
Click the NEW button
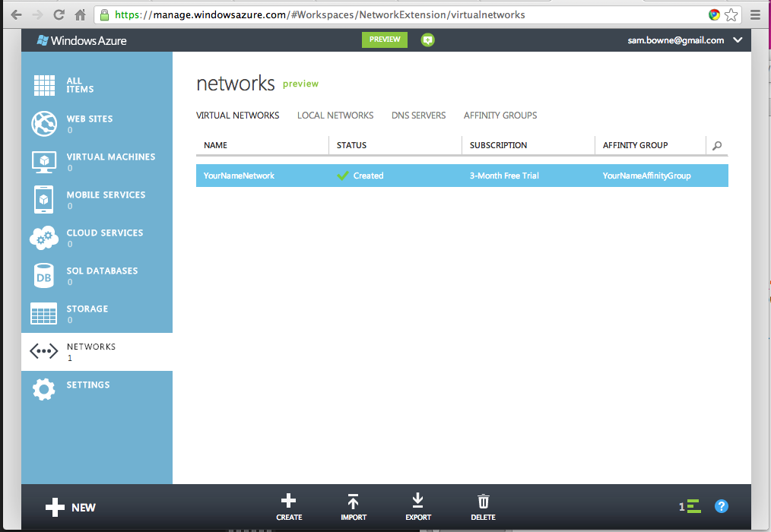point(70,508)
